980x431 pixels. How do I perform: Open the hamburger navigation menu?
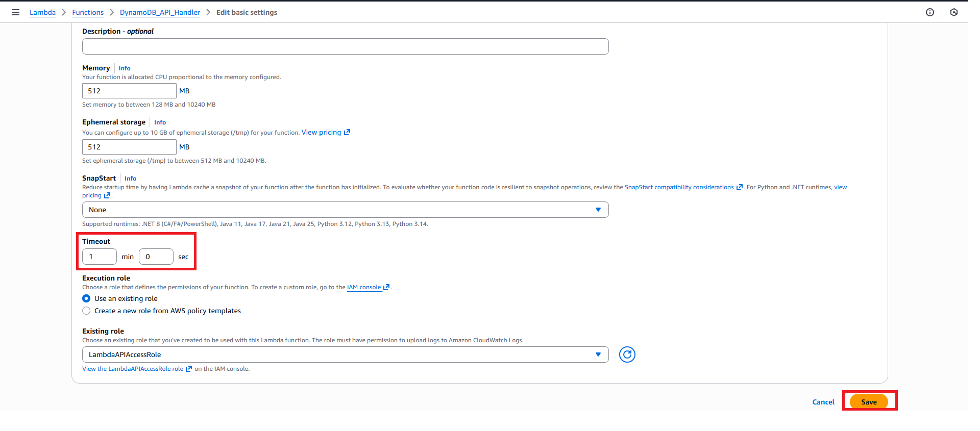(x=16, y=12)
